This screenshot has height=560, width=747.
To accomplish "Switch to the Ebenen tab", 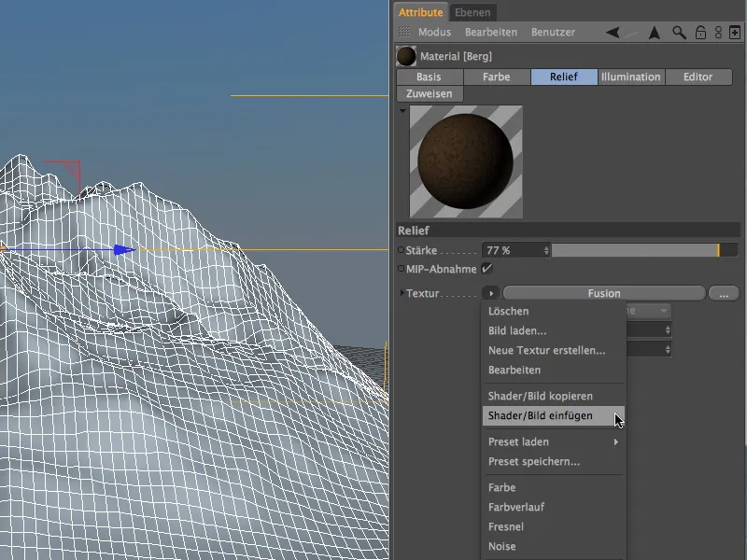I will pyautogui.click(x=472, y=12).
